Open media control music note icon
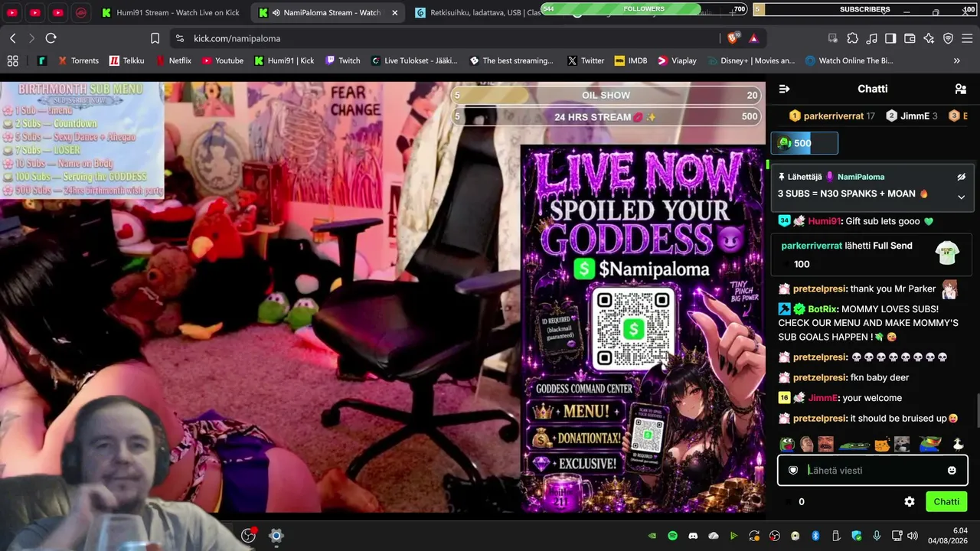The height and width of the screenshot is (551, 980). tap(871, 38)
